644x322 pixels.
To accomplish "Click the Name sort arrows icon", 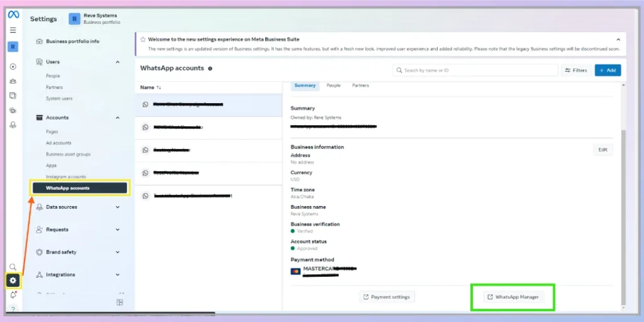I will 158,87.
